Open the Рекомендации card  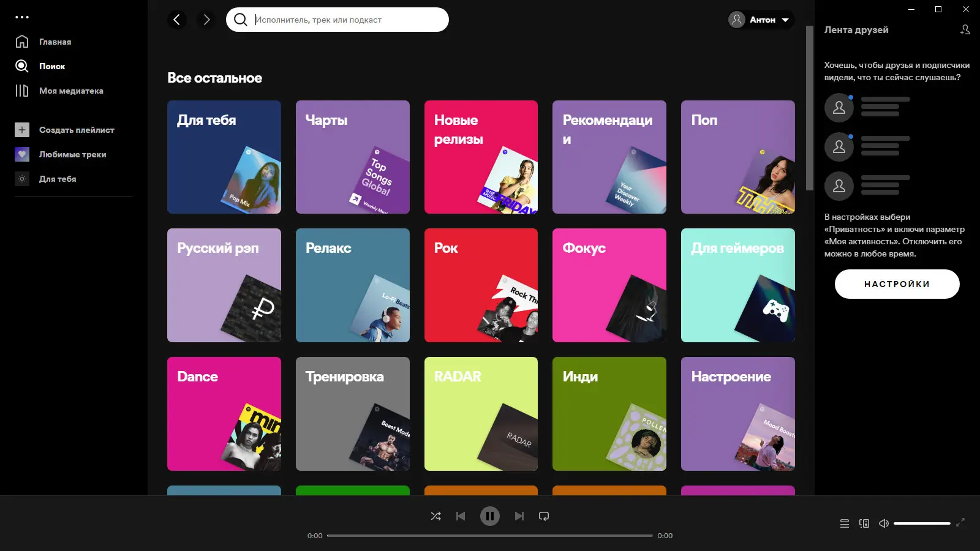click(x=609, y=157)
